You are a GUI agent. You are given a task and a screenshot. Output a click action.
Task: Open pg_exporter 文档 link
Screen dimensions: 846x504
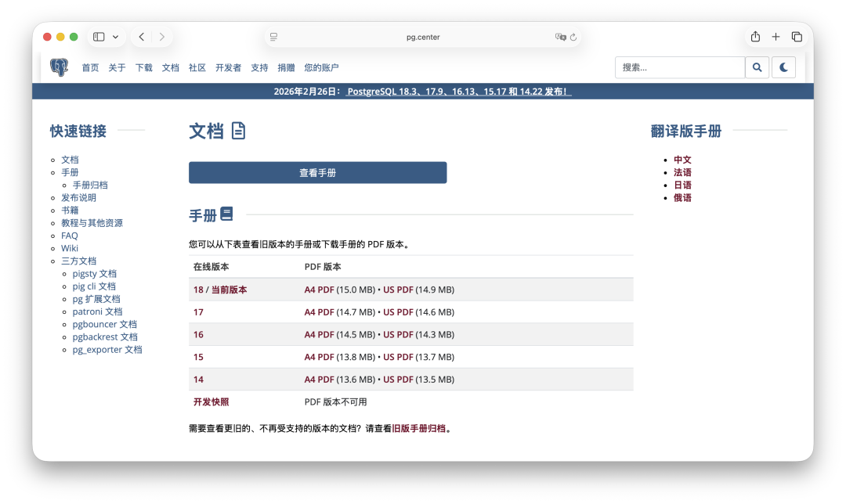(x=107, y=349)
